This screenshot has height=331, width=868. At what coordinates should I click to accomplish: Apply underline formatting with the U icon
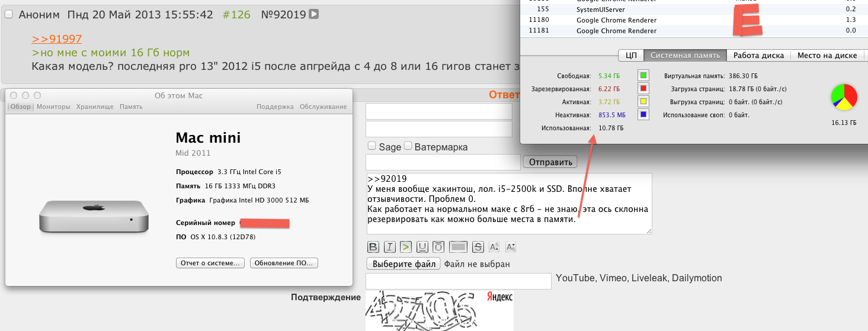tap(422, 247)
